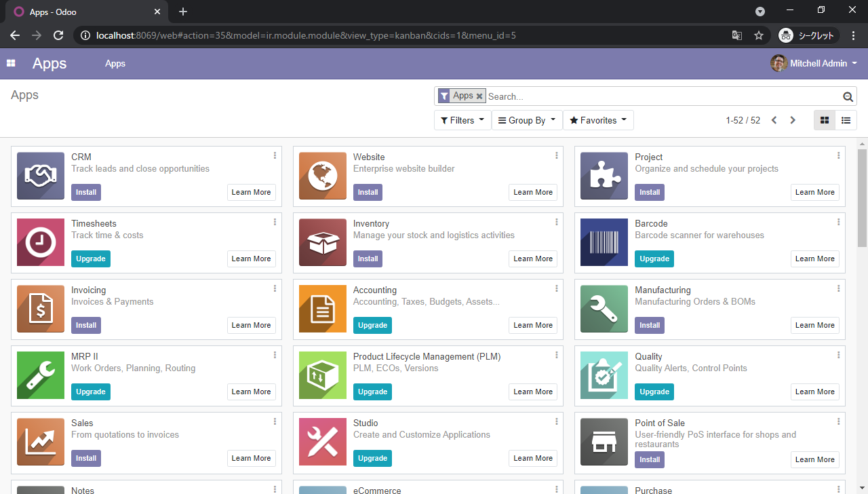Open the Quality card options menu

point(839,355)
